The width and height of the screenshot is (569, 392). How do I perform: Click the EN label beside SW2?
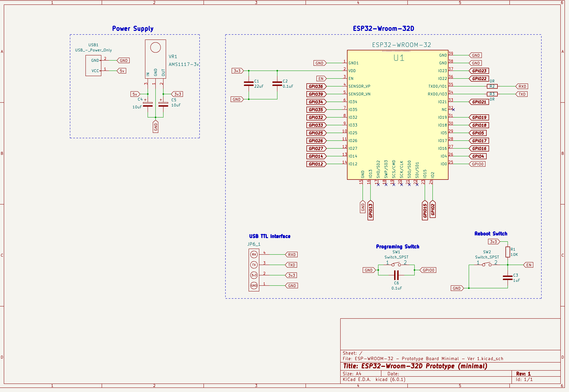point(528,265)
